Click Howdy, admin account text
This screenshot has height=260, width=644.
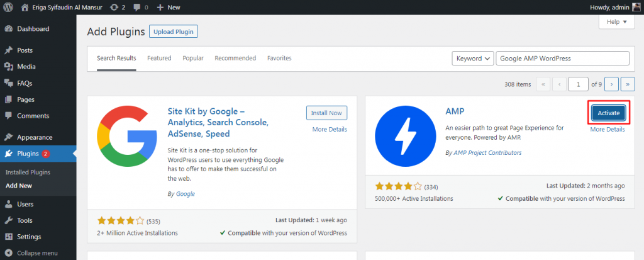(x=609, y=7)
